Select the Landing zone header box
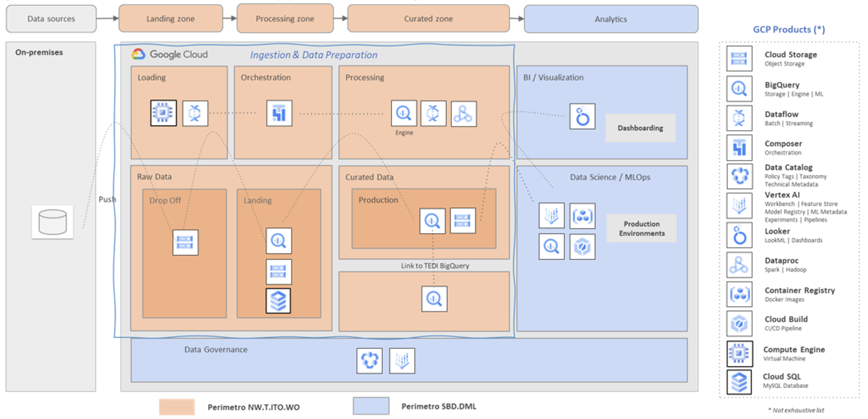868x419 pixels. click(x=171, y=19)
